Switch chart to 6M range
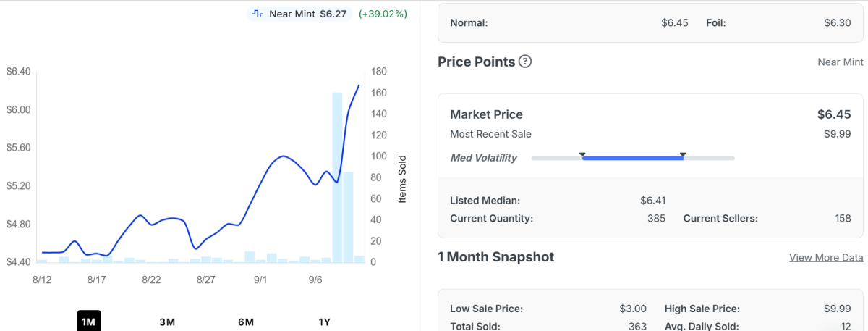 pyautogui.click(x=246, y=322)
